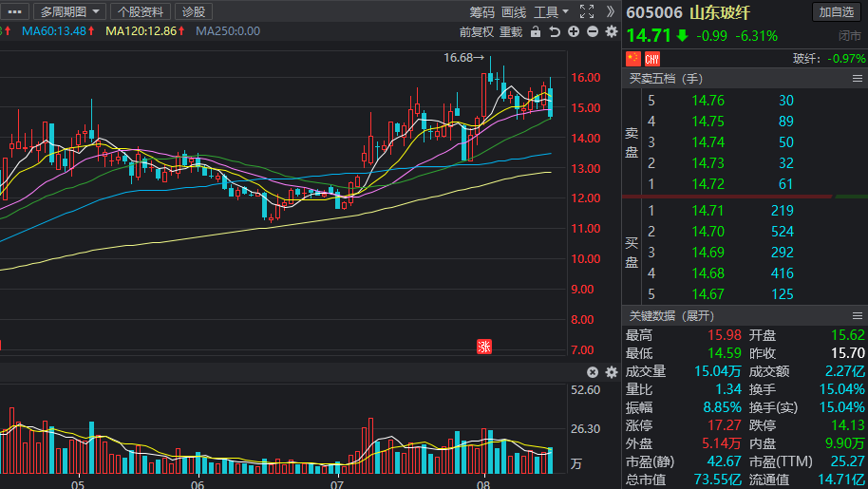Toggle fullscreen chart view icon
The width and height of the screenshot is (868, 489).
click(x=586, y=11)
